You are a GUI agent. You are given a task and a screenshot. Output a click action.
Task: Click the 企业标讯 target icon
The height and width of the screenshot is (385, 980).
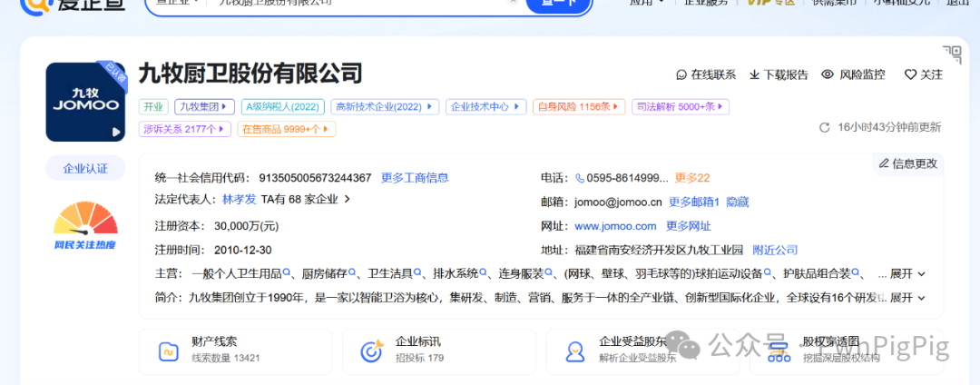pos(372,351)
